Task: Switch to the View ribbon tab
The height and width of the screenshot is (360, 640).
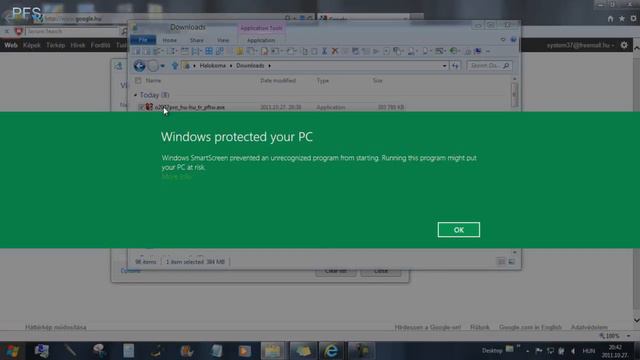Action: (223, 40)
